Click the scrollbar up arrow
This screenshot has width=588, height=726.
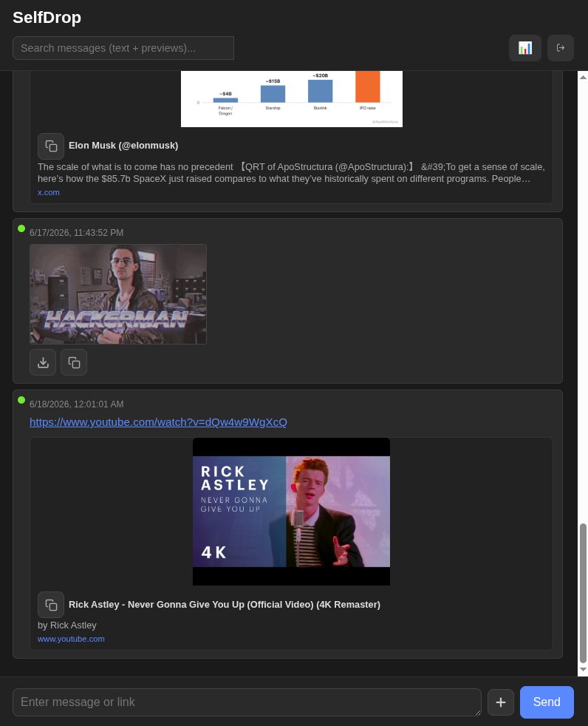[x=583, y=77]
